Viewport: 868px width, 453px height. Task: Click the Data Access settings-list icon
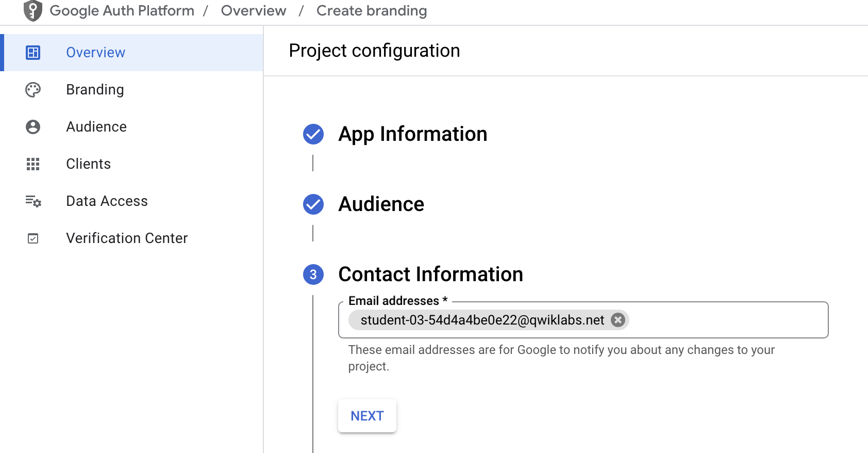click(34, 201)
